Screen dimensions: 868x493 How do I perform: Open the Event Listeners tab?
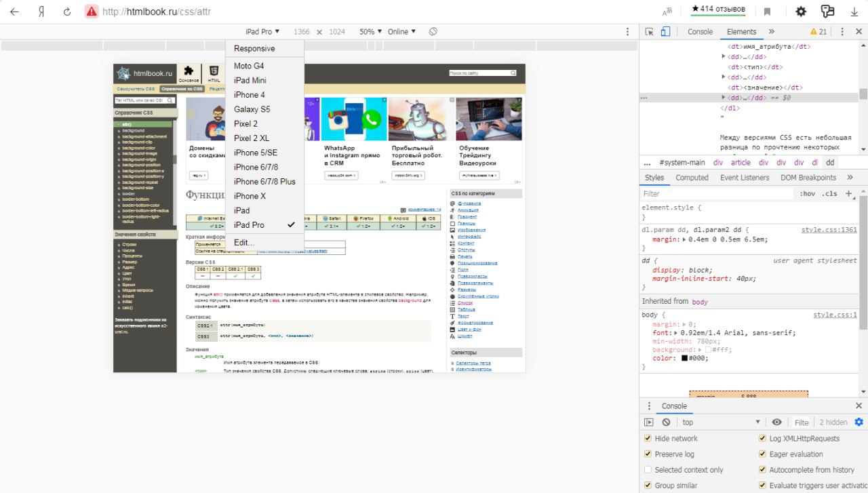tap(745, 178)
